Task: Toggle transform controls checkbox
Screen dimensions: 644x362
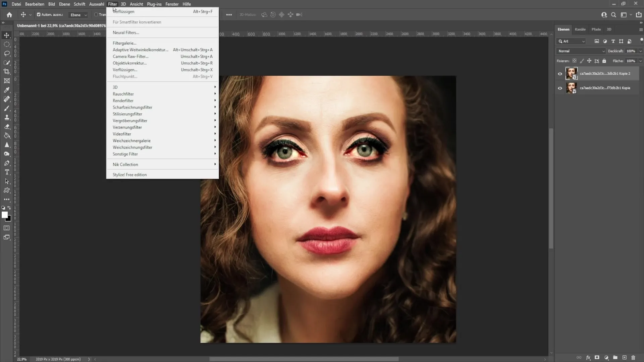Action: [96, 15]
